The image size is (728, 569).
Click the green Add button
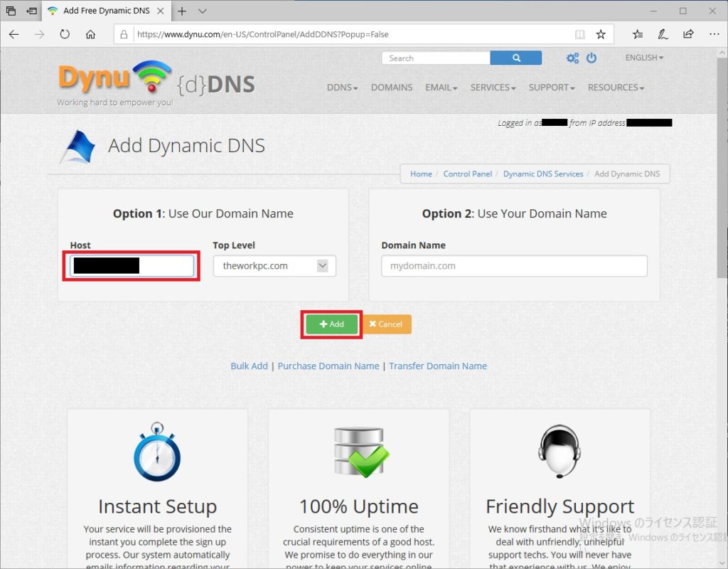[x=331, y=324]
